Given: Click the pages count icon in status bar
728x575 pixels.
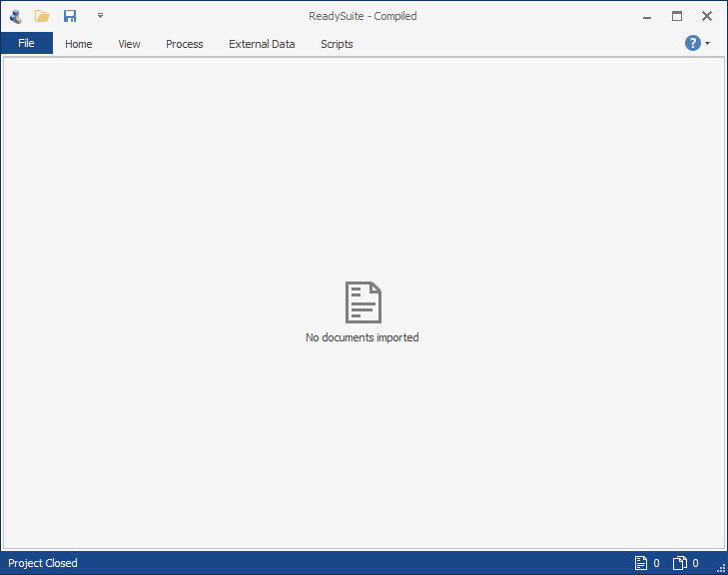Looking at the screenshot, I should point(680,563).
